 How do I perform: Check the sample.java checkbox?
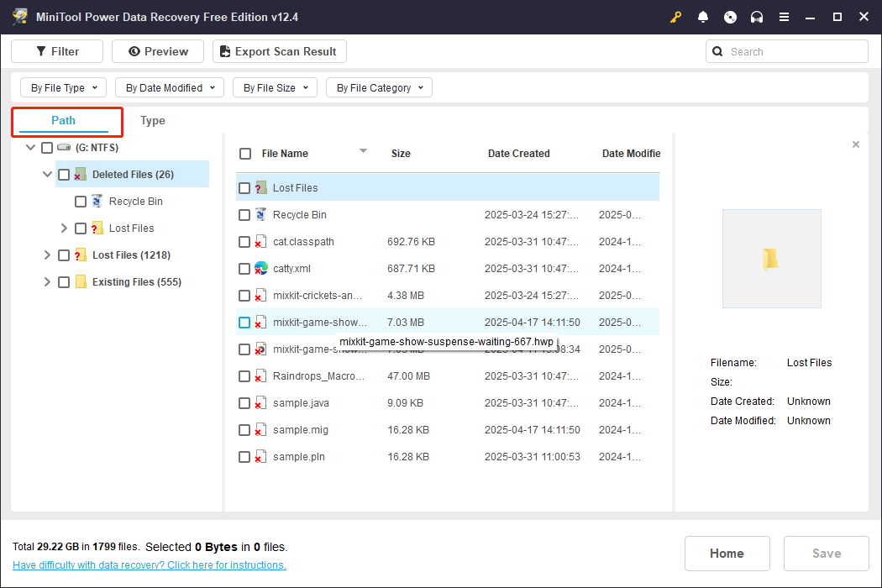[244, 403]
